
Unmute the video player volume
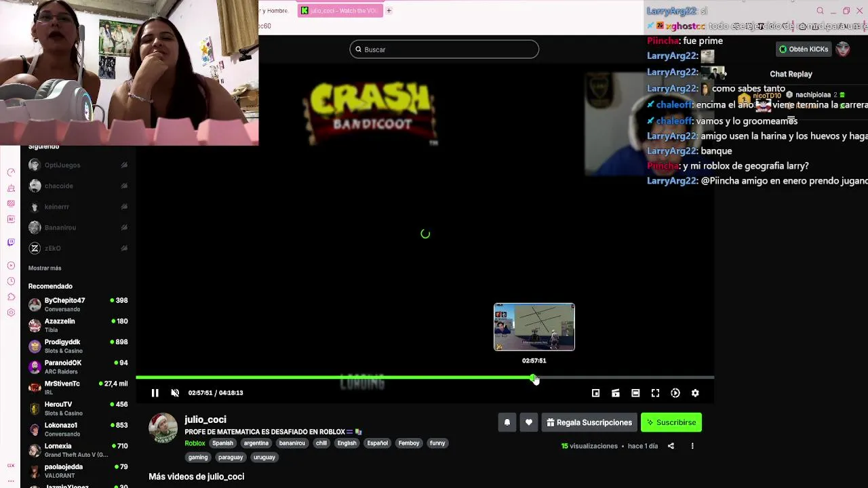[x=175, y=393]
